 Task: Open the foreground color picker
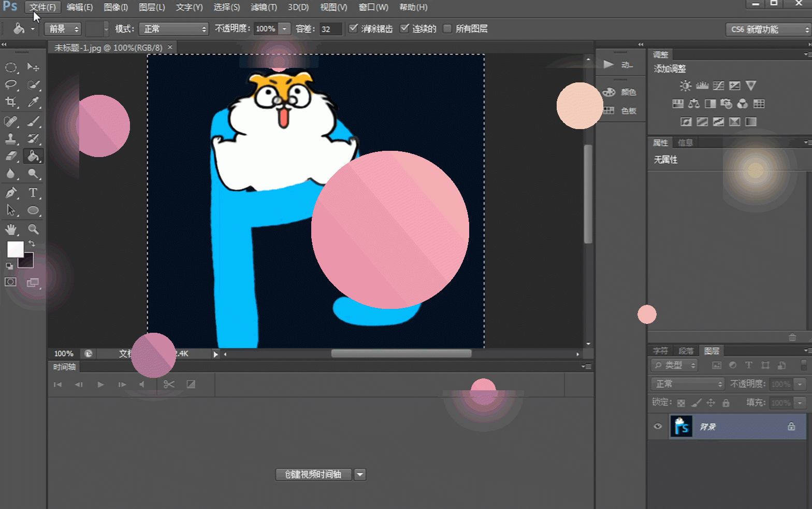point(15,249)
